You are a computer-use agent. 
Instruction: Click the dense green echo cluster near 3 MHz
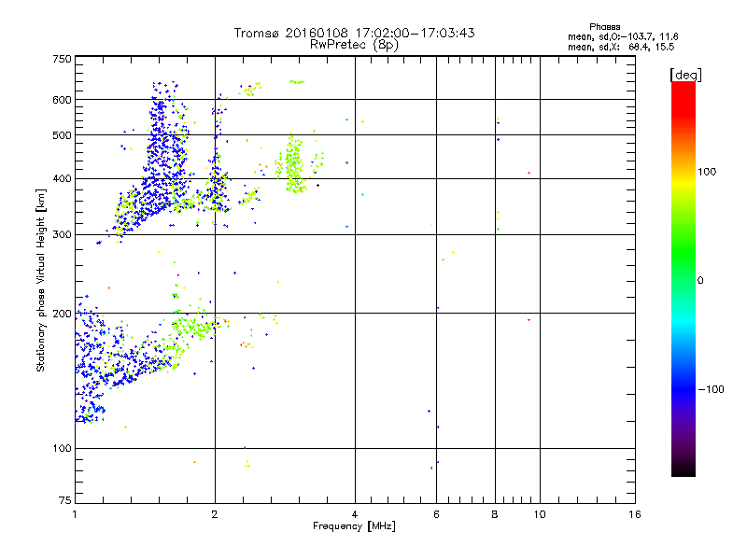[293, 164]
